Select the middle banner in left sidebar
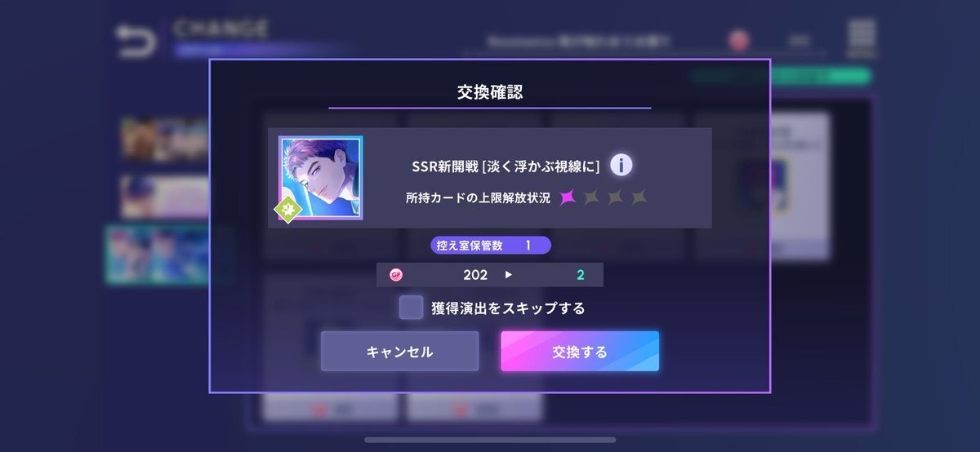This screenshot has width=980, height=452. (164, 197)
